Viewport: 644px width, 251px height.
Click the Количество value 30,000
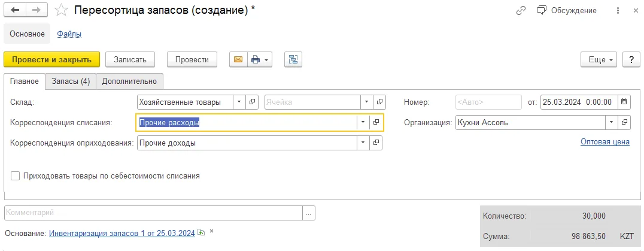pyautogui.click(x=594, y=216)
